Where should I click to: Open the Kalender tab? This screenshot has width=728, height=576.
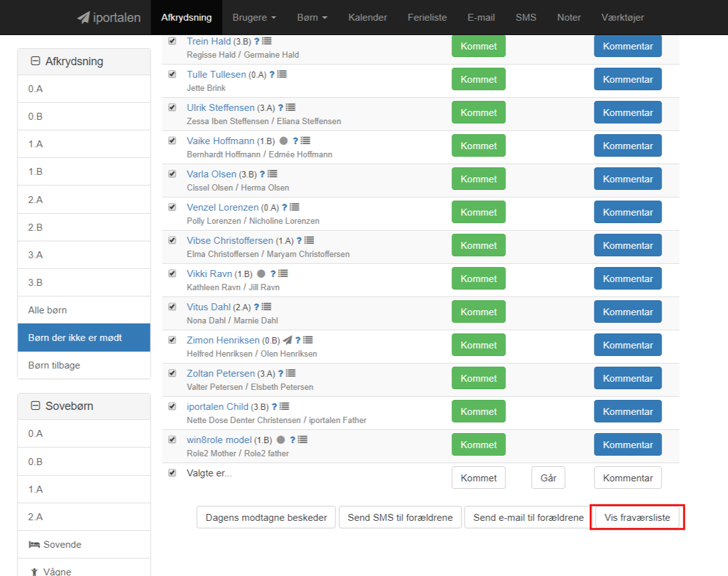point(367,18)
